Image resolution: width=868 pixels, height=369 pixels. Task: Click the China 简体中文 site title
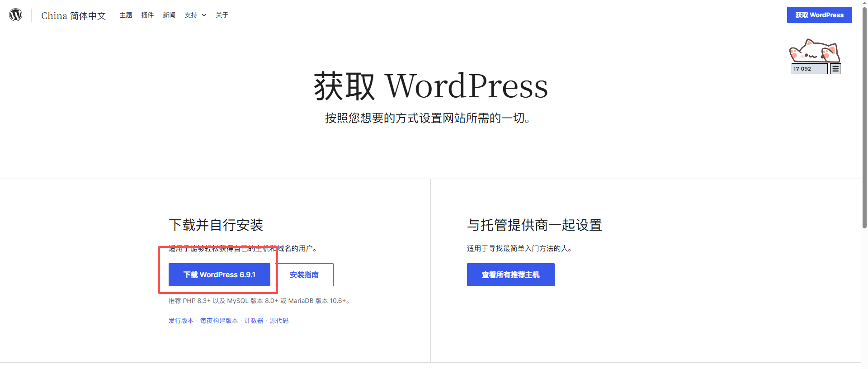(73, 16)
